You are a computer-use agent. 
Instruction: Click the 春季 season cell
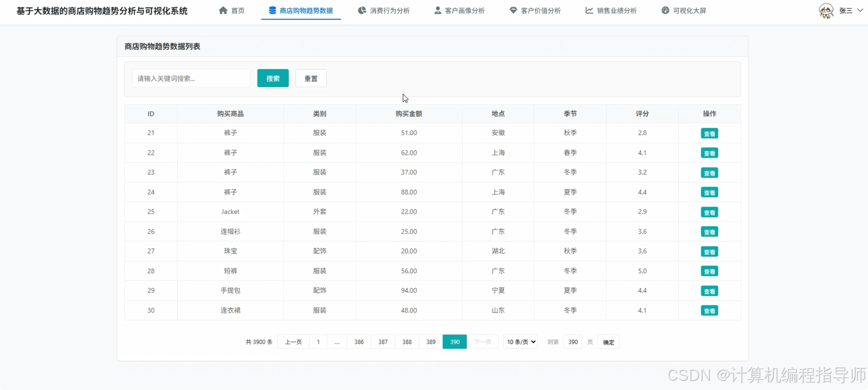click(570, 153)
